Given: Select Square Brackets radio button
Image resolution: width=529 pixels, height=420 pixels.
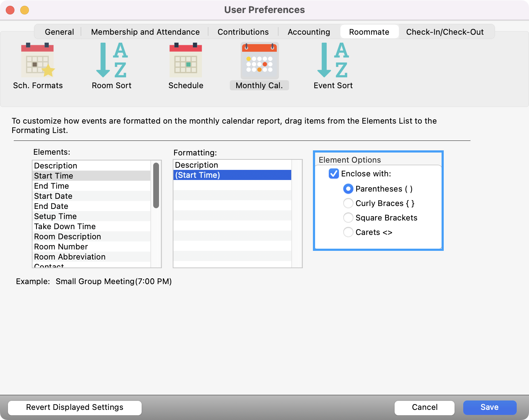Looking at the screenshot, I should pos(348,218).
